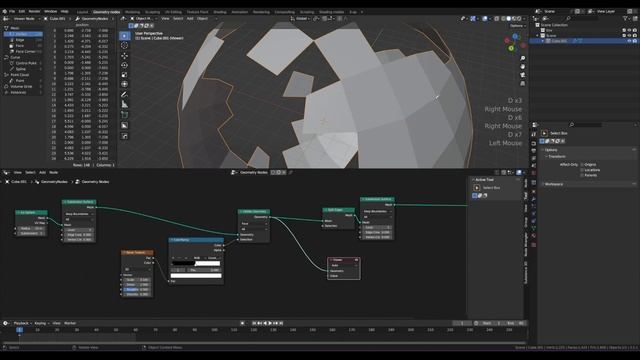640x360 pixels.
Task: Select the Transform tool in viewport toolbar
Action: coord(124,84)
